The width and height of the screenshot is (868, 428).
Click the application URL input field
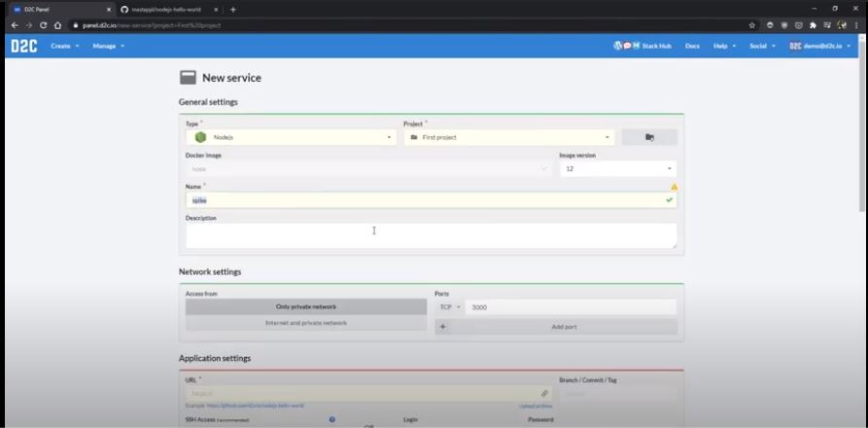(x=368, y=394)
